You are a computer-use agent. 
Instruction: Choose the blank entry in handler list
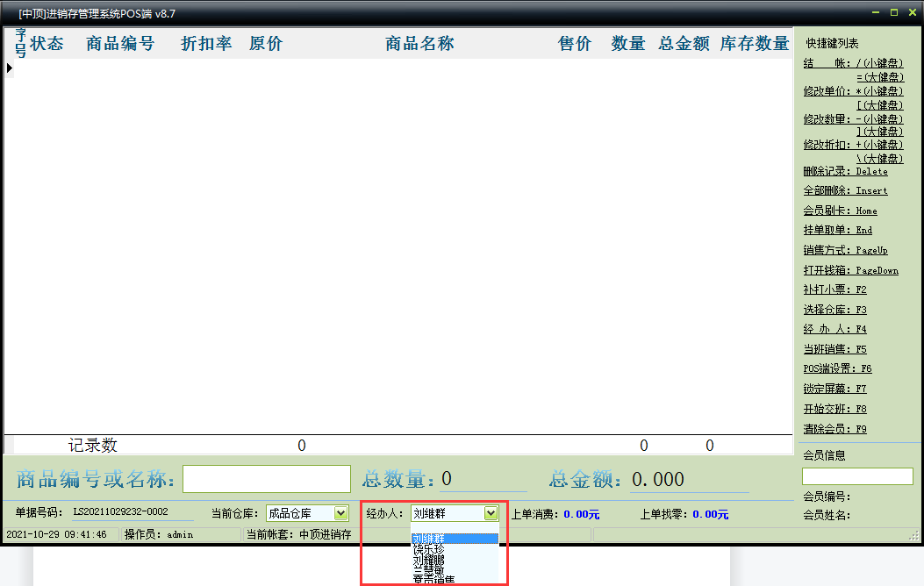coord(455,528)
